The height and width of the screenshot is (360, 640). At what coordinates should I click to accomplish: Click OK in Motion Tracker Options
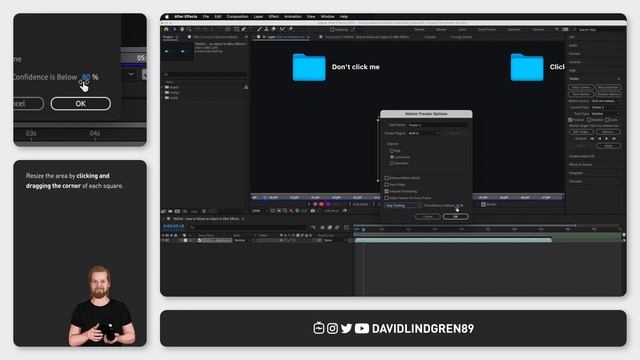(x=456, y=217)
